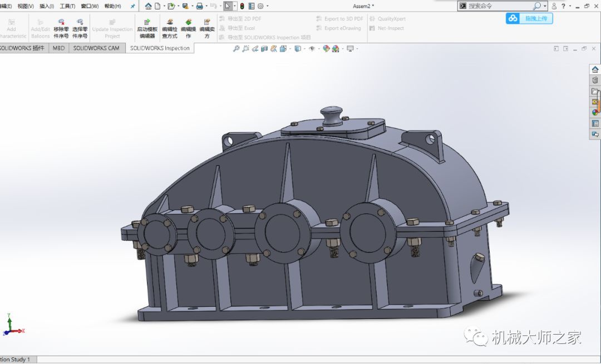Toggle the Select cursor tool

point(228,6)
